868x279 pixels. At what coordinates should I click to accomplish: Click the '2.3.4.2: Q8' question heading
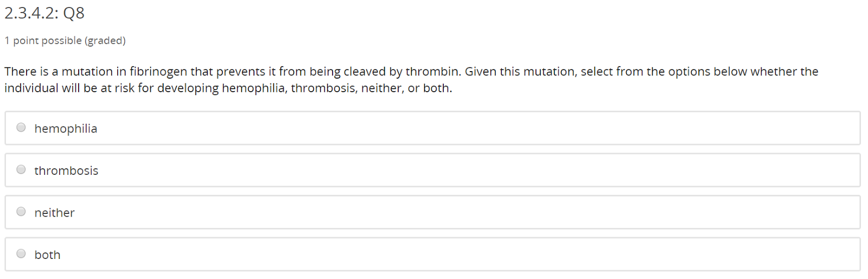pyautogui.click(x=44, y=13)
